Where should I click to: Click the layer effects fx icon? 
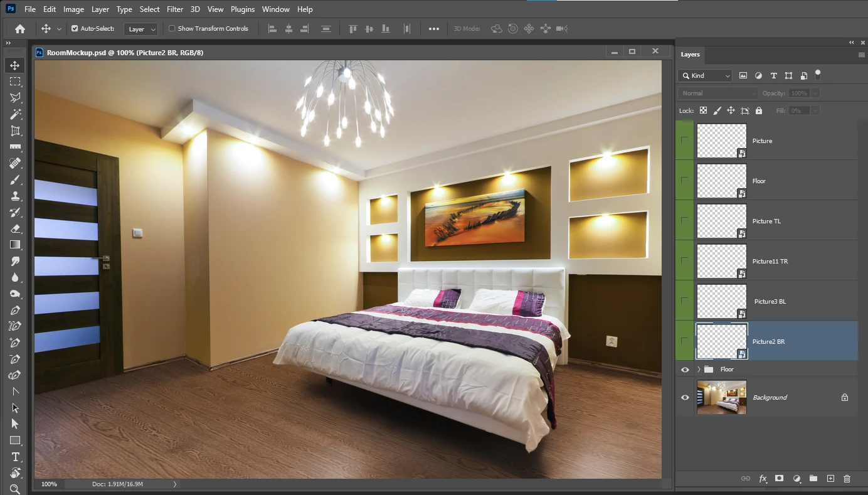point(763,479)
